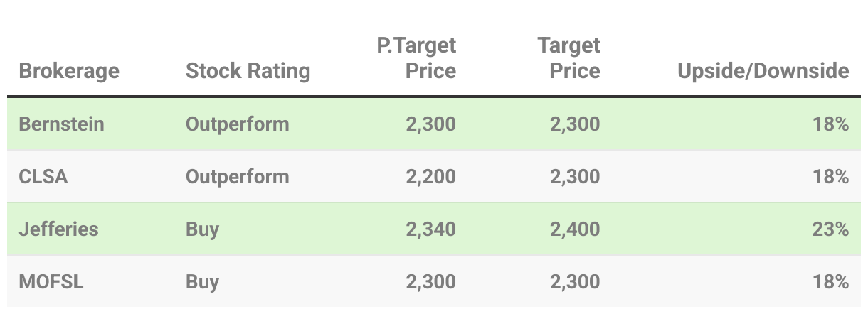Image resolution: width=868 pixels, height=314 pixels.
Task: Click MOFSL's Buy rating
Action: [x=202, y=282]
